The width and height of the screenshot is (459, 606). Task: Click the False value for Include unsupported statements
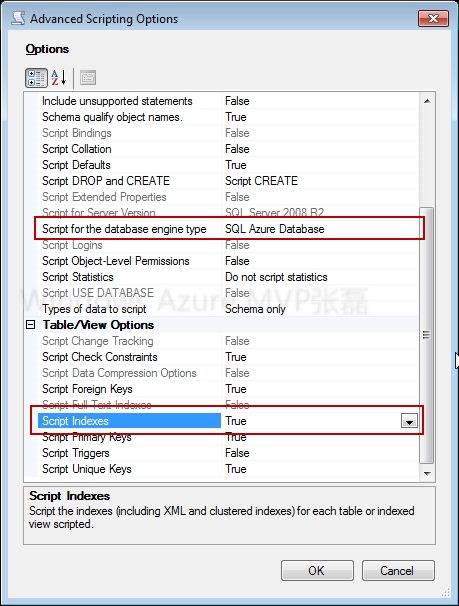[320, 101]
